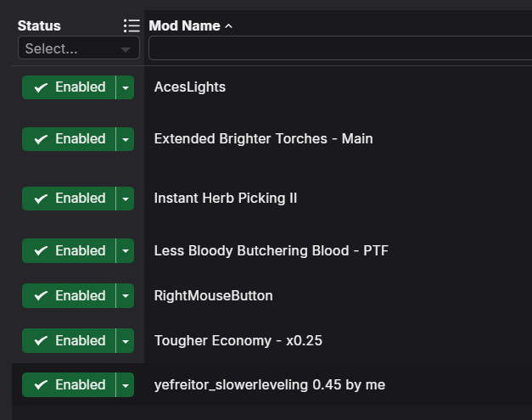The image size is (532, 420).
Task: Click the Status column header
Action: click(x=39, y=25)
